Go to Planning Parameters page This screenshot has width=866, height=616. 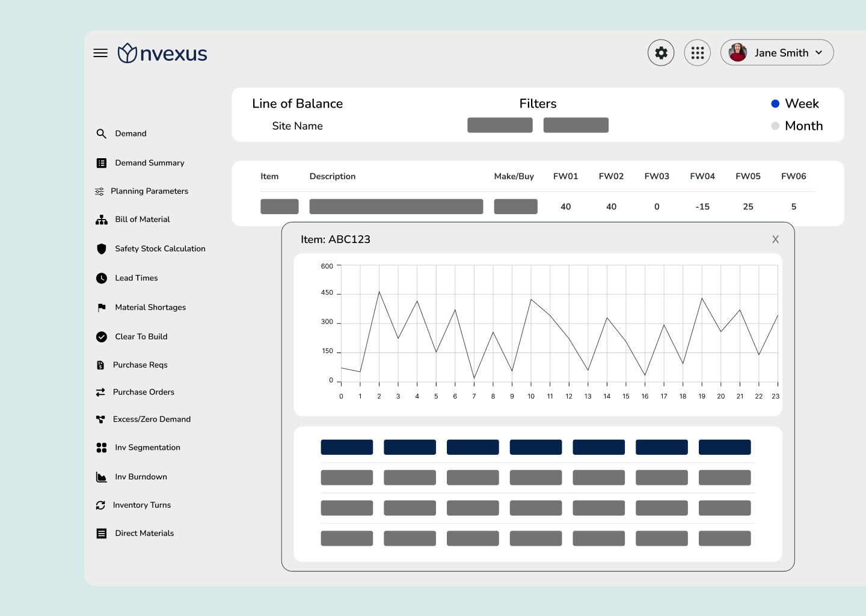click(x=149, y=191)
